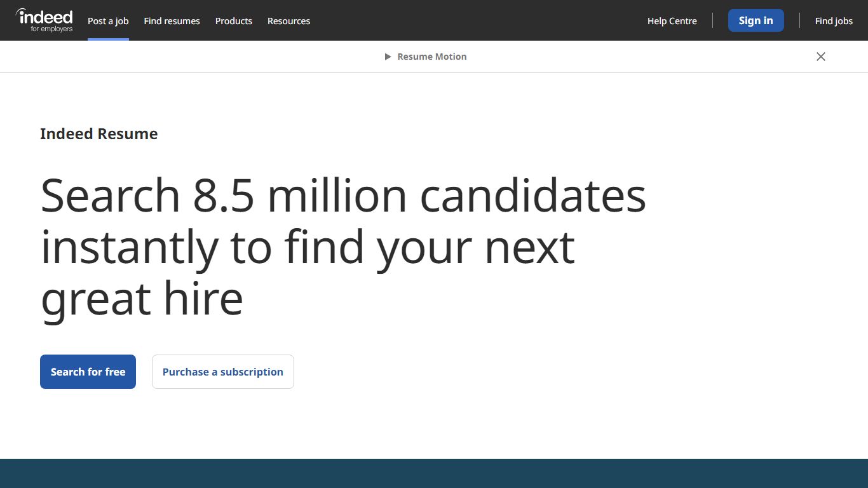Play the Resume Motion triangle icon

(388, 57)
